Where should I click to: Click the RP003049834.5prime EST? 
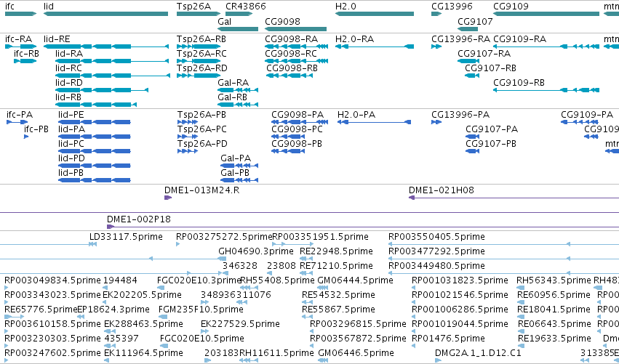tap(7, 288)
